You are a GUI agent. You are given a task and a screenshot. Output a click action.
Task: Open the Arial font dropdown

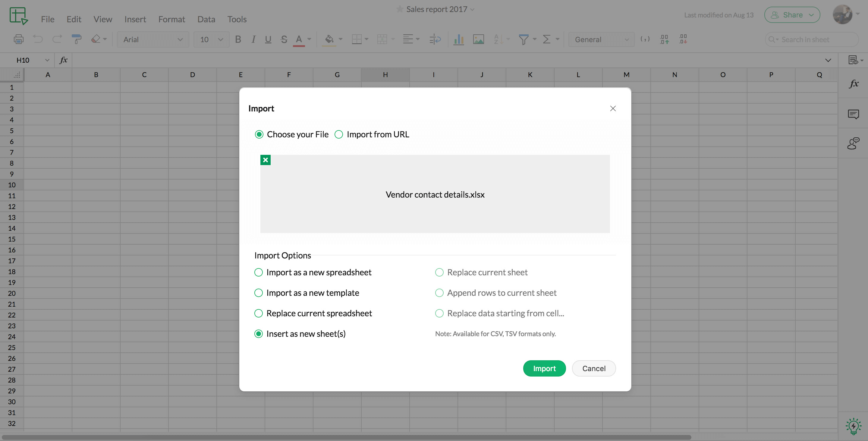click(x=153, y=39)
